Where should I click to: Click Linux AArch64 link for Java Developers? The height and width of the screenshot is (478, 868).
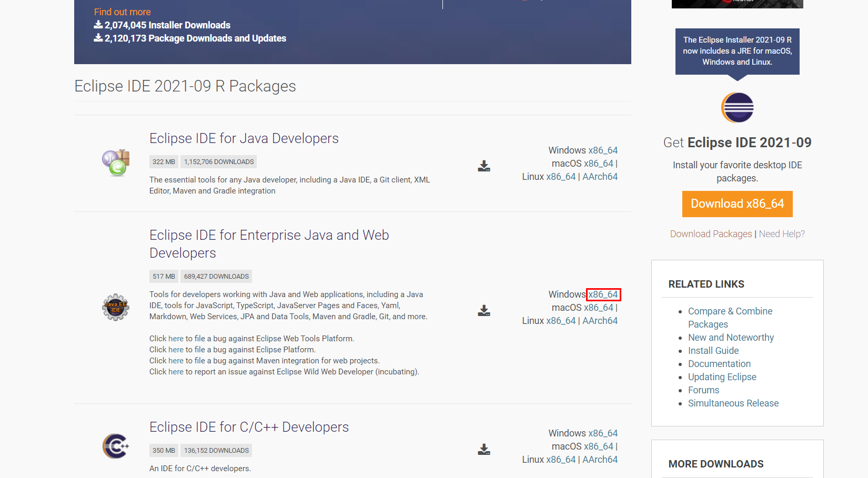pos(600,177)
